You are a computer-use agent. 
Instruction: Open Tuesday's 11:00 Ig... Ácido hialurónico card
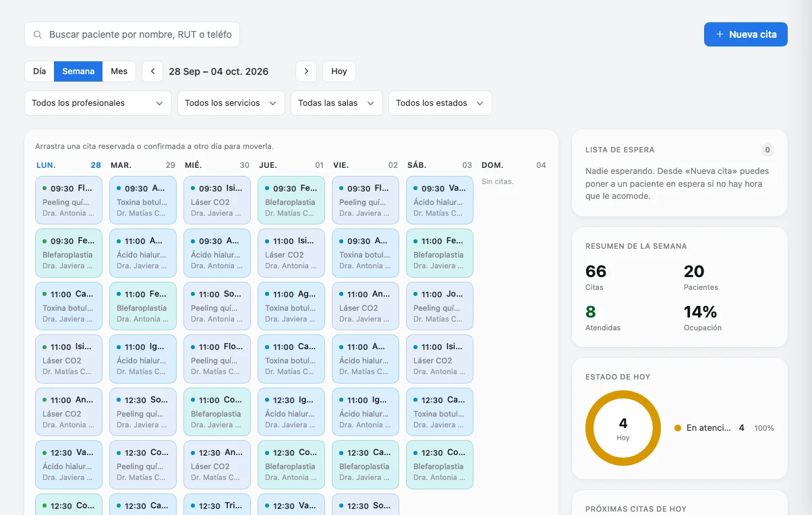(143, 359)
